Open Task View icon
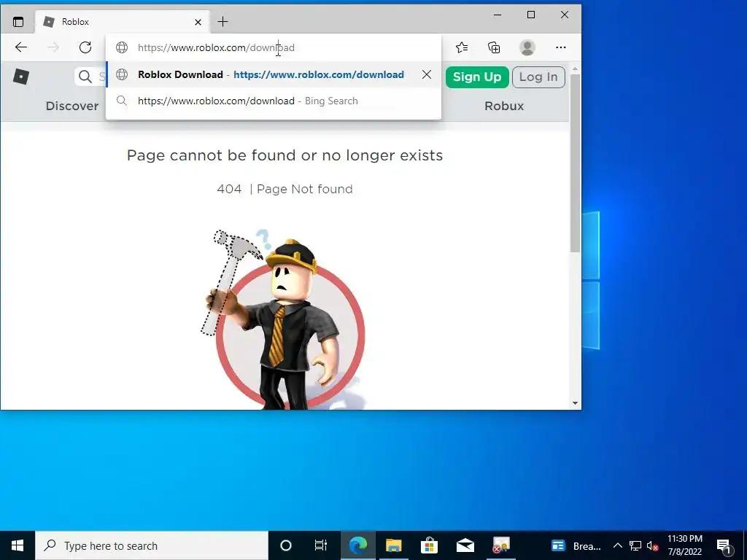The height and width of the screenshot is (560, 747). coord(321,545)
